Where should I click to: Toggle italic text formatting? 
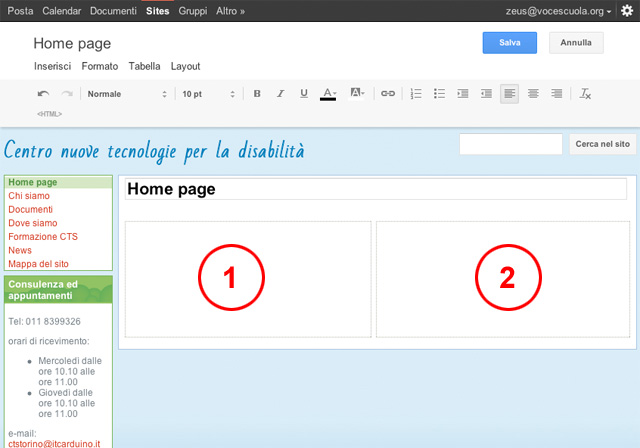click(280, 94)
